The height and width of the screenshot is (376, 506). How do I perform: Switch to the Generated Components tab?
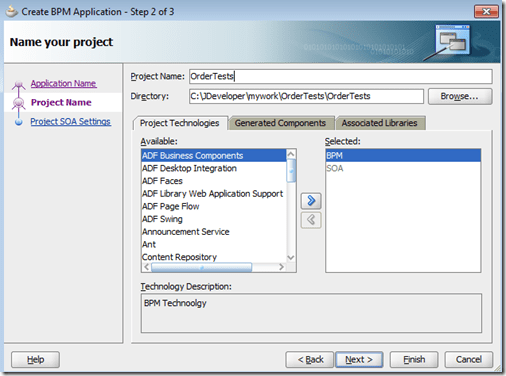(280, 123)
